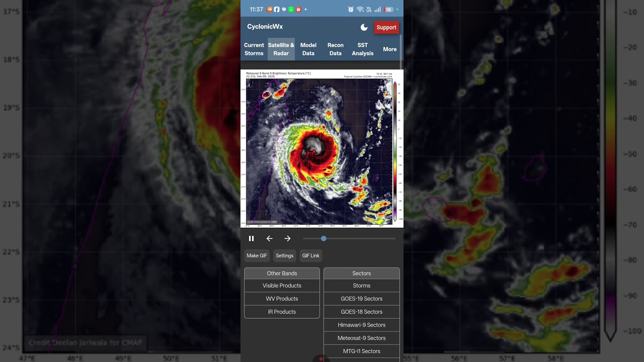Expand the Other Bands header
Viewport: 644px width, 362px height.
[x=282, y=274]
